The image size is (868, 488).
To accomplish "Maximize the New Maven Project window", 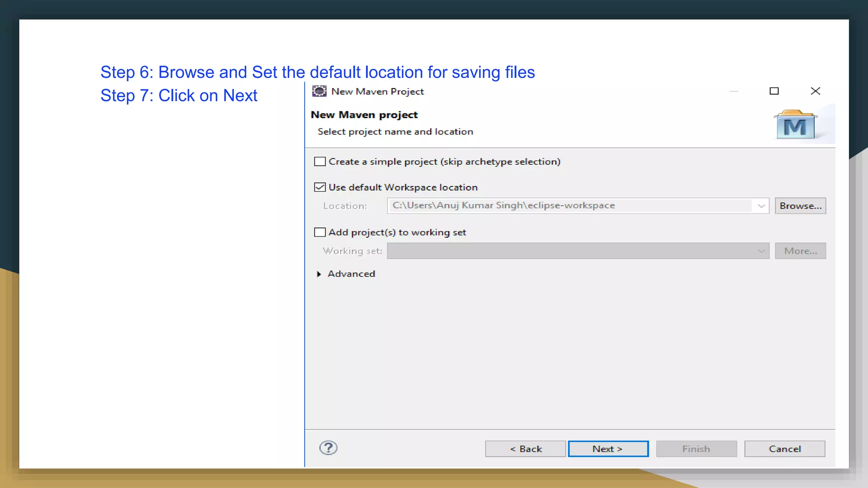I will point(774,91).
